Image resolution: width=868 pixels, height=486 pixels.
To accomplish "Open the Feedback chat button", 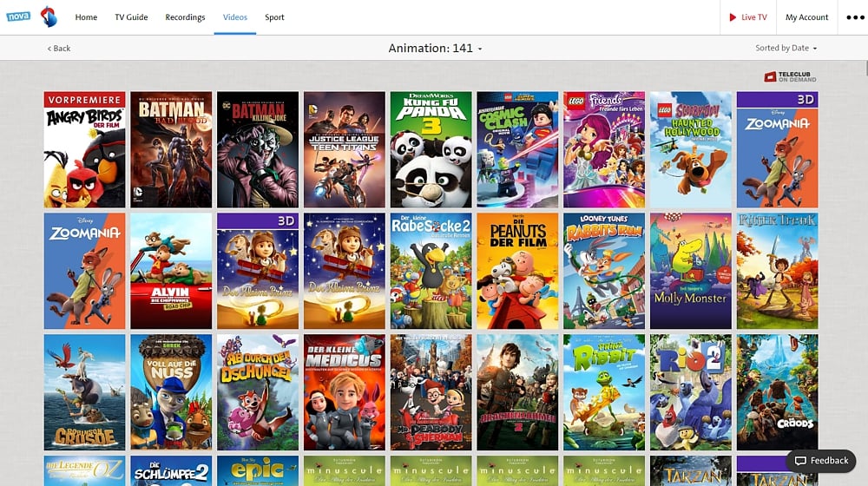I will click(x=821, y=461).
